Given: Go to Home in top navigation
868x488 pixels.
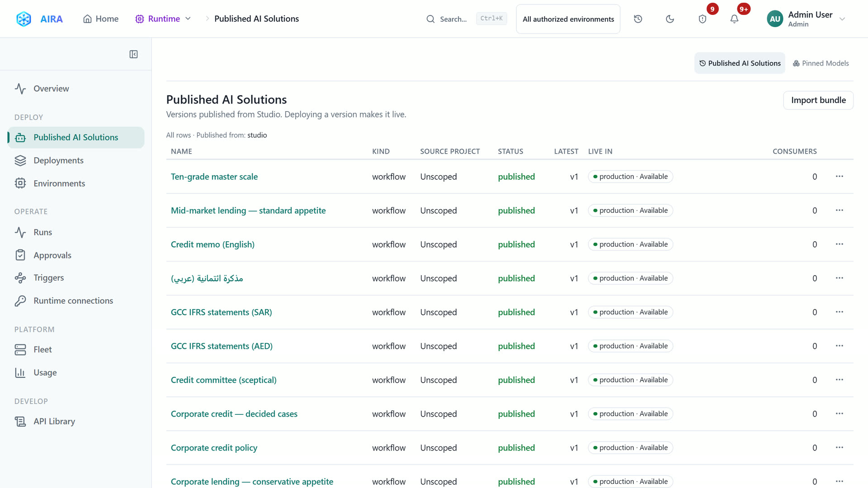Looking at the screenshot, I should click(101, 19).
